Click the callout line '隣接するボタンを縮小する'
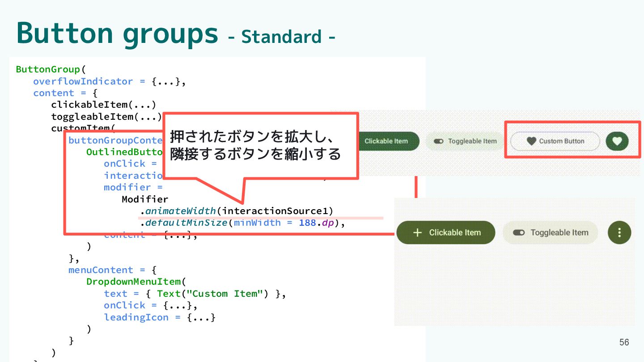644x362 pixels. coord(256,154)
